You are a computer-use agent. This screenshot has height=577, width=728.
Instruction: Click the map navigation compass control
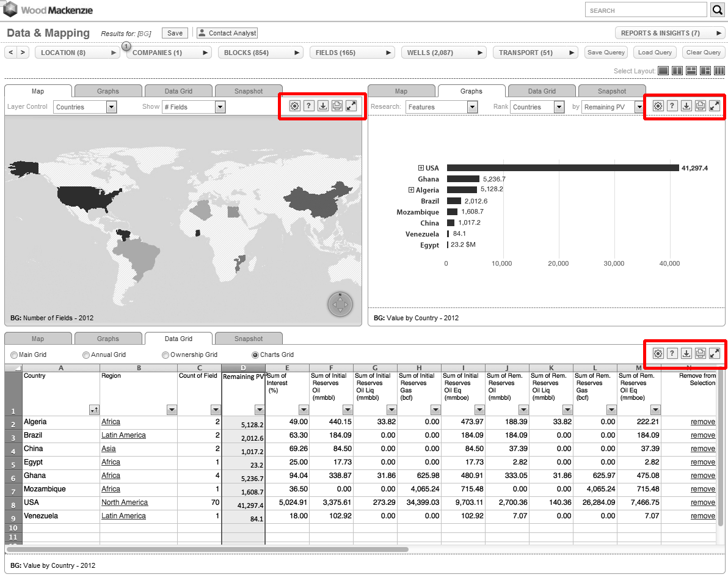pyautogui.click(x=340, y=305)
